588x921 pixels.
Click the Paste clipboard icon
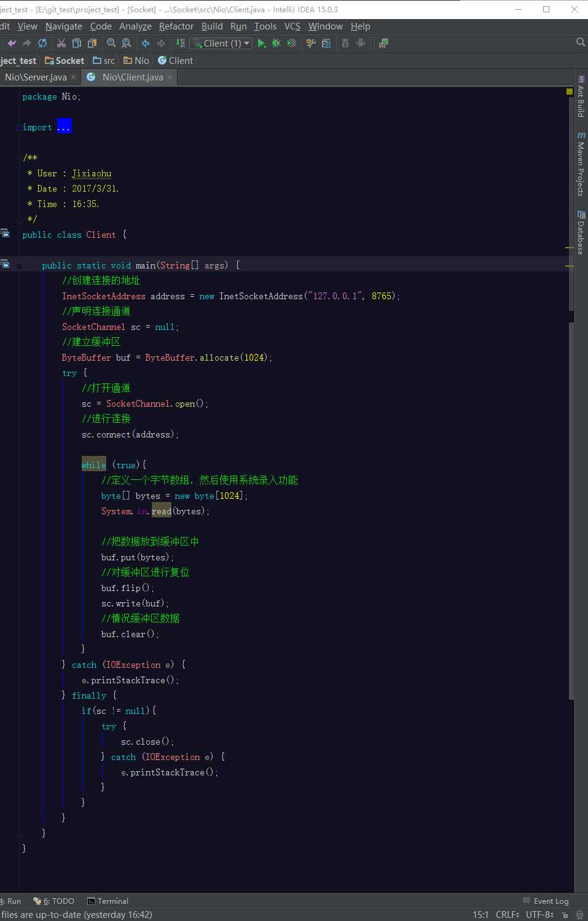92,43
